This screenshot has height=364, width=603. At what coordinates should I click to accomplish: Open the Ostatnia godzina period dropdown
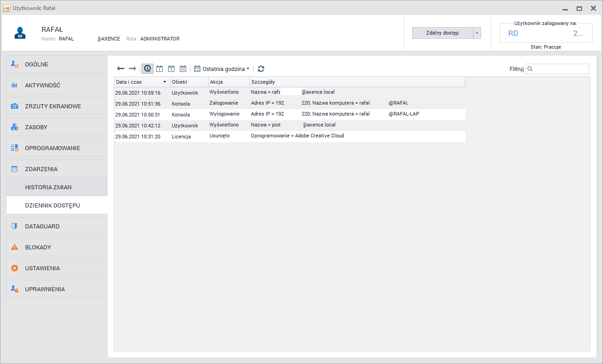[x=222, y=69]
